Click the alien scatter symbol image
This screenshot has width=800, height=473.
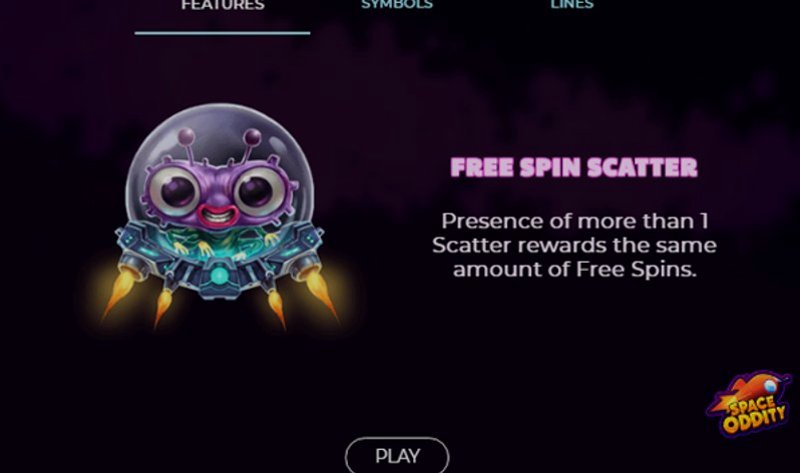click(x=220, y=216)
